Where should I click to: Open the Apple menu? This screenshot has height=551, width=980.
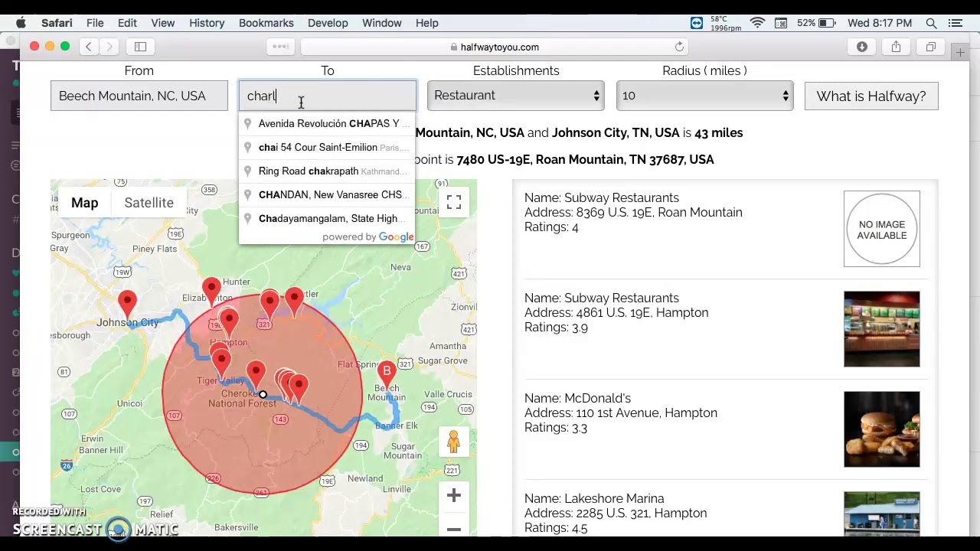[x=21, y=23]
